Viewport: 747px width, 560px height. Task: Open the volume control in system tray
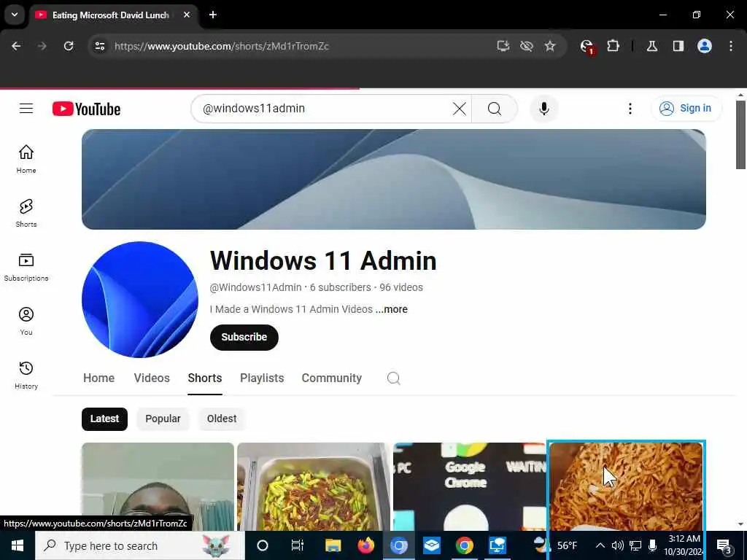pyautogui.click(x=617, y=545)
